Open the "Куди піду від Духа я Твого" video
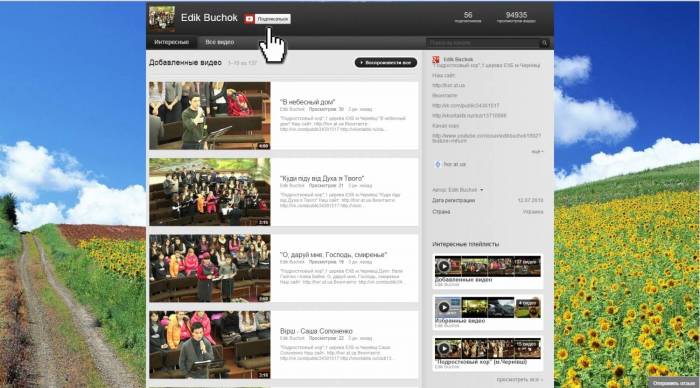 [x=322, y=178]
